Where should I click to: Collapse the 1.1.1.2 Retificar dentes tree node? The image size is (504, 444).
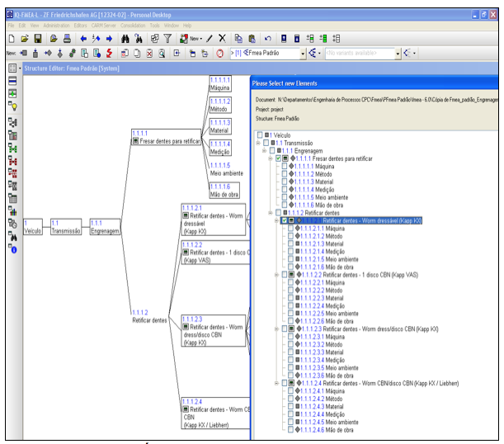point(271,213)
